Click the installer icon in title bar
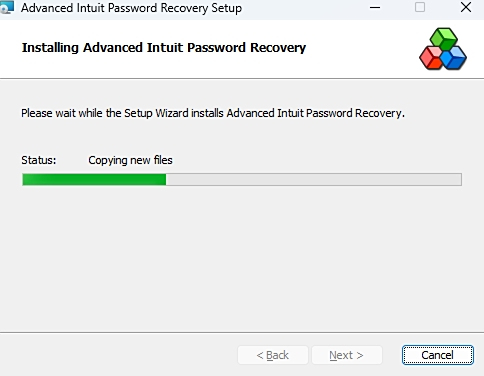Image resolution: width=484 pixels, height=376 pixels. (7, 7)
